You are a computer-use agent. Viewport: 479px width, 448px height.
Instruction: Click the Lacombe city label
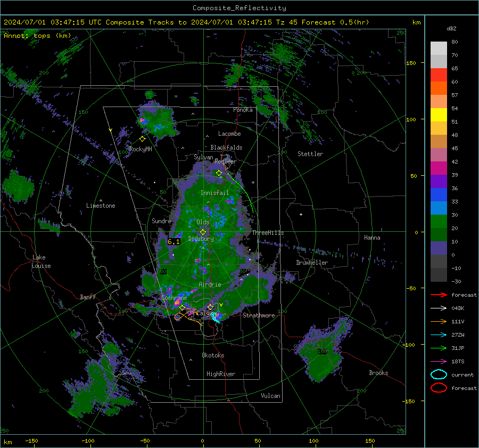click(x=229, y=134)
